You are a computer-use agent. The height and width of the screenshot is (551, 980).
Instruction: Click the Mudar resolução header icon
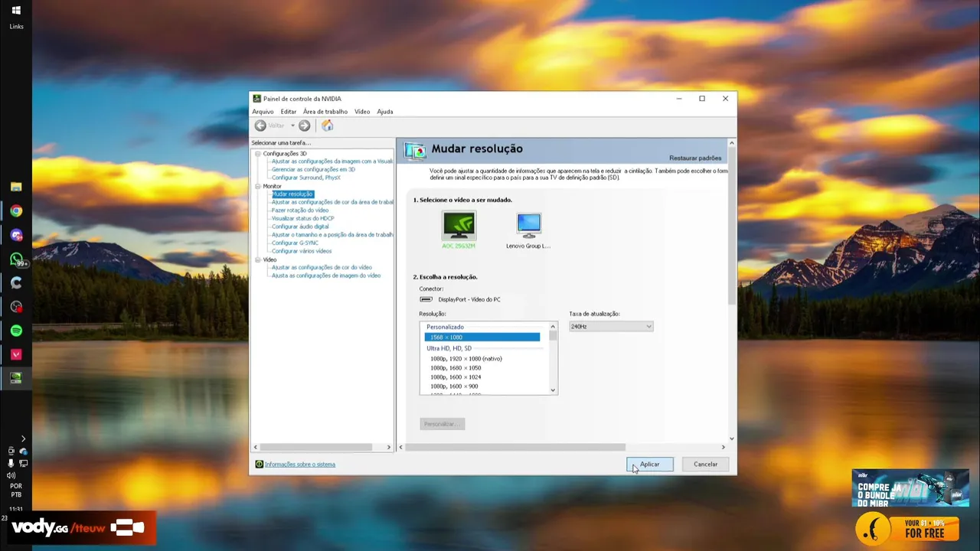pos(415,151)
